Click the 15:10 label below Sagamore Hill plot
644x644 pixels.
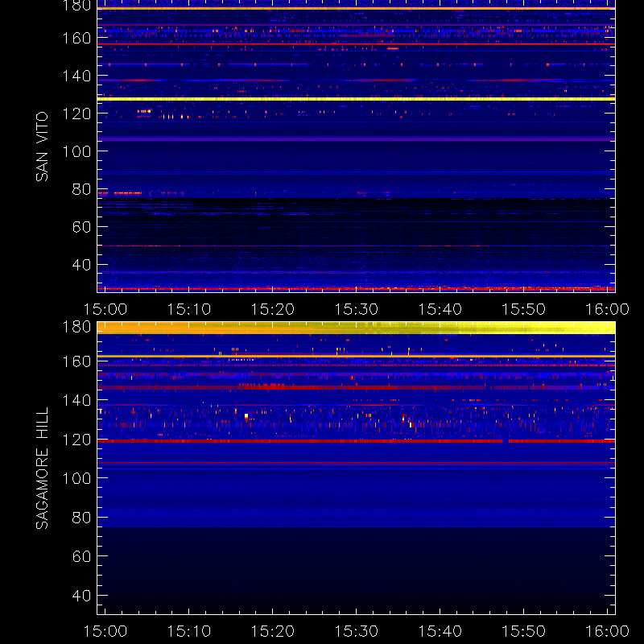coord(189,631)
